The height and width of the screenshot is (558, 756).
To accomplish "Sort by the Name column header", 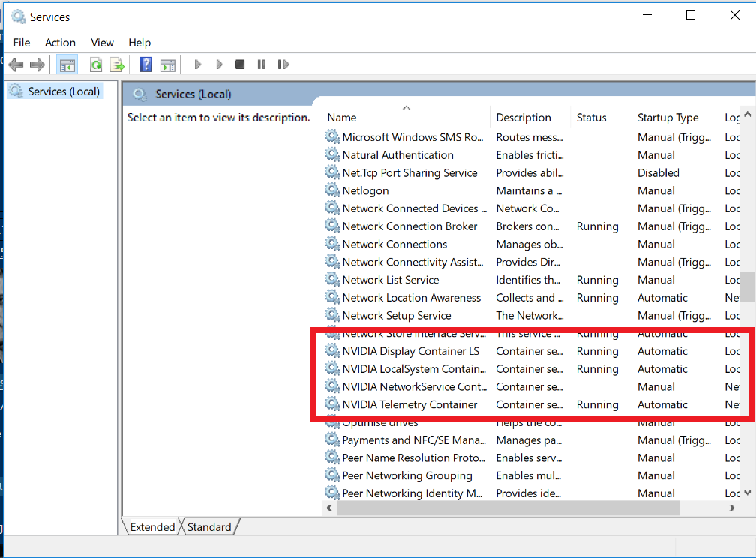I will 406,118.
